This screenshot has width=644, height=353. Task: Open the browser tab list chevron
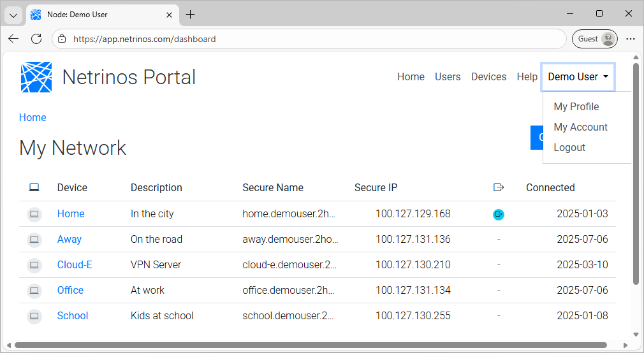coord(13,15)
